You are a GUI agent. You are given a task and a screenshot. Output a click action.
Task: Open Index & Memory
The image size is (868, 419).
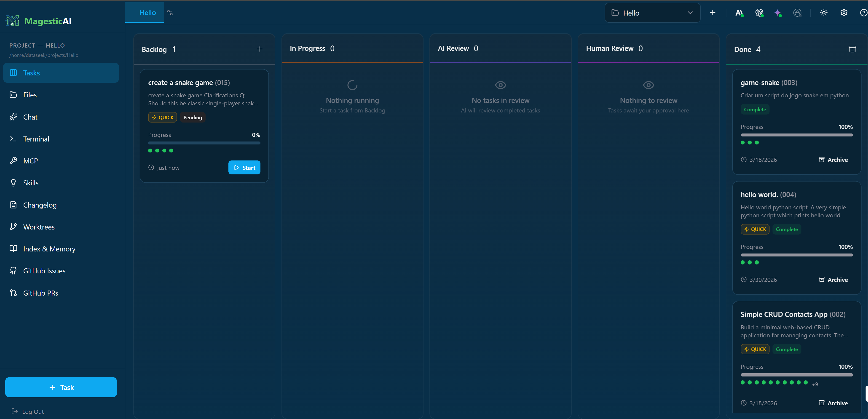(61, 249)
